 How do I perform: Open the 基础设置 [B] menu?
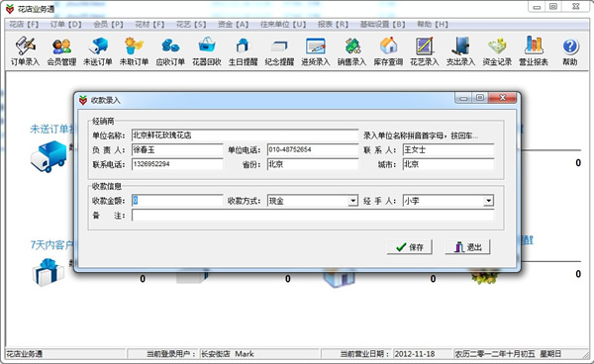tap(382, 25)
